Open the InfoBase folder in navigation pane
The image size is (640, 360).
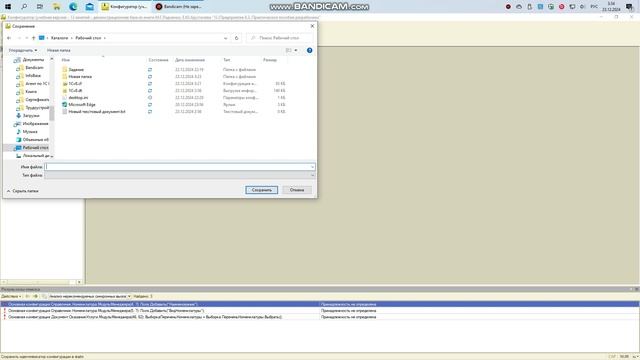click(x=33, y=76)
